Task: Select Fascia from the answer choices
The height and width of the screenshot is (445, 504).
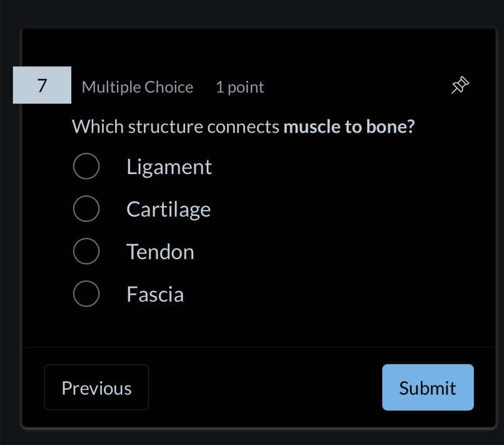Action: pos(86,294)
